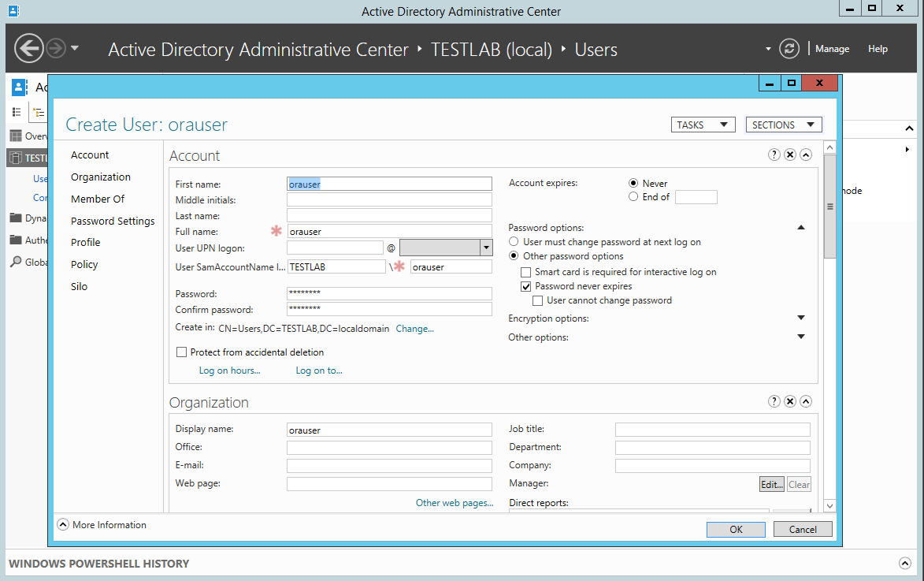The height and width of the screenshot is (581, 924).
Task: Click the back navigation arrow
Action: pos(29,49)
